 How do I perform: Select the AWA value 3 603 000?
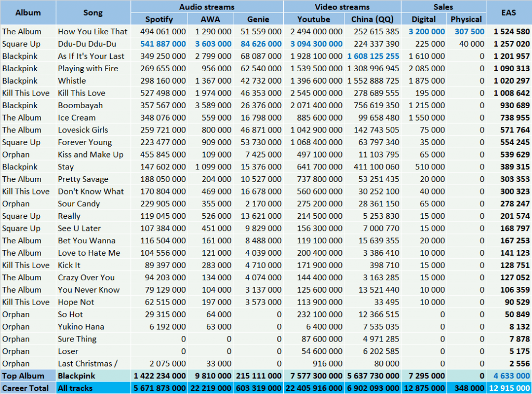coord(213,44)
